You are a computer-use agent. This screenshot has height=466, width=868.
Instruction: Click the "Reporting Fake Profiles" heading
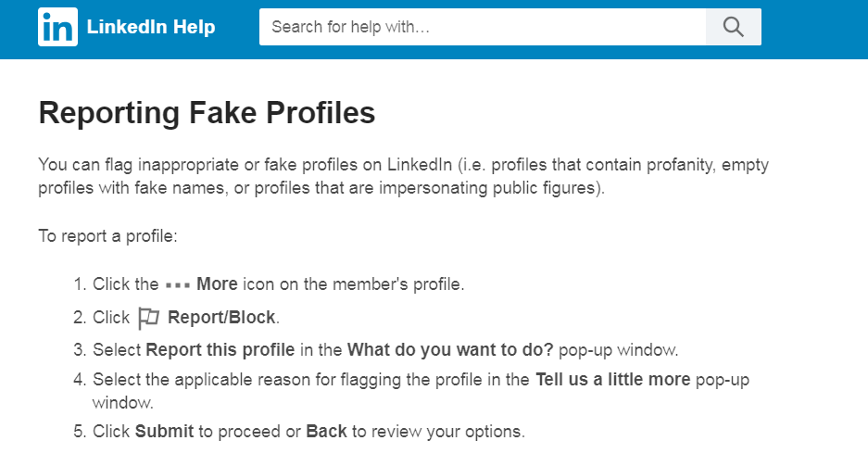tap(207, 113)
